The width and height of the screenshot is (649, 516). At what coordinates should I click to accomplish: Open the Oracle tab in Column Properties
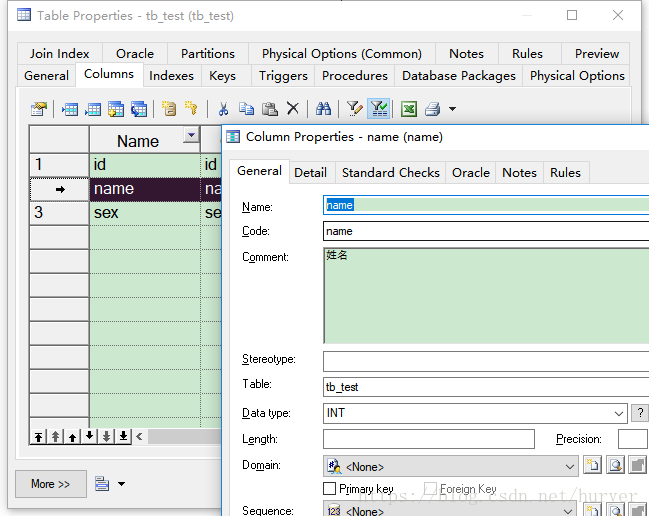tap(471, 173)
